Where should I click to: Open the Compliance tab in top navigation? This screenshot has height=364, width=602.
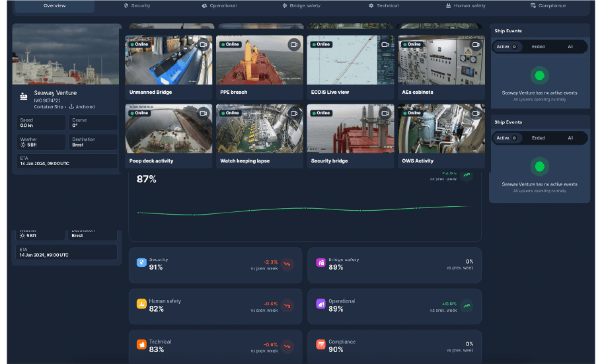point(548,6)
